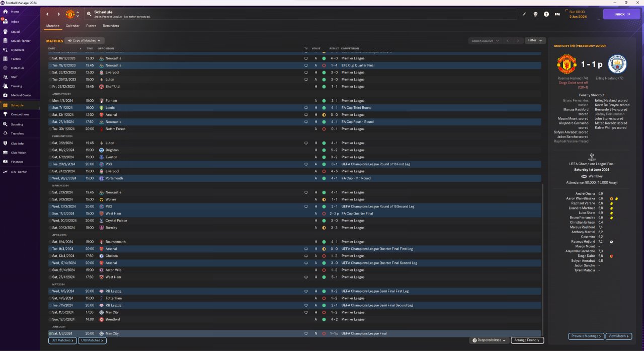Screen dimensions: 644x351
Task: Open the Transfers icon in sidebar
Action: (x=5, y=133)
